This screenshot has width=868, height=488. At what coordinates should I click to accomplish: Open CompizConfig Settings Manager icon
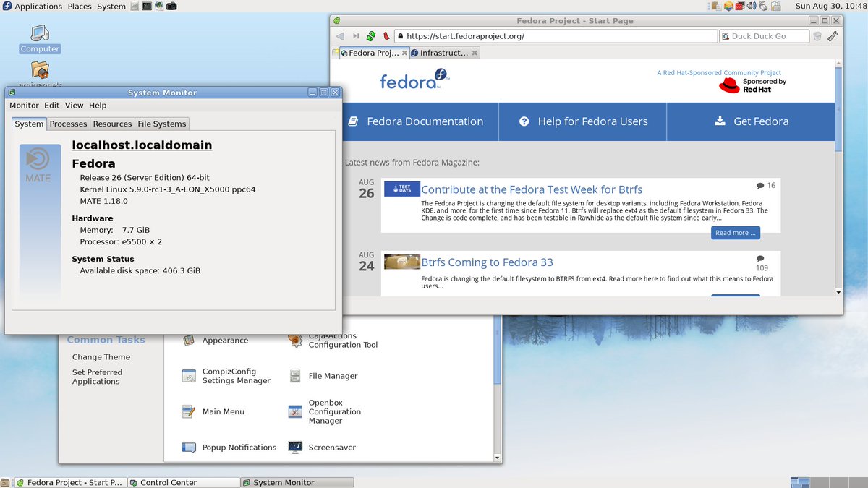pos(189,376)
